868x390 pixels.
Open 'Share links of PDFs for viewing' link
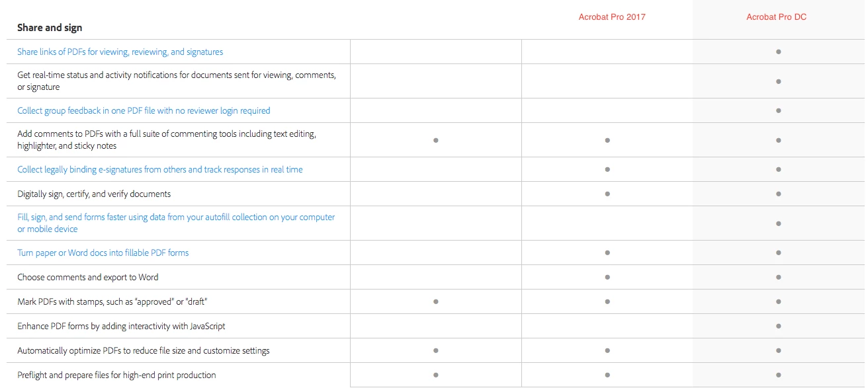[120, 52]
